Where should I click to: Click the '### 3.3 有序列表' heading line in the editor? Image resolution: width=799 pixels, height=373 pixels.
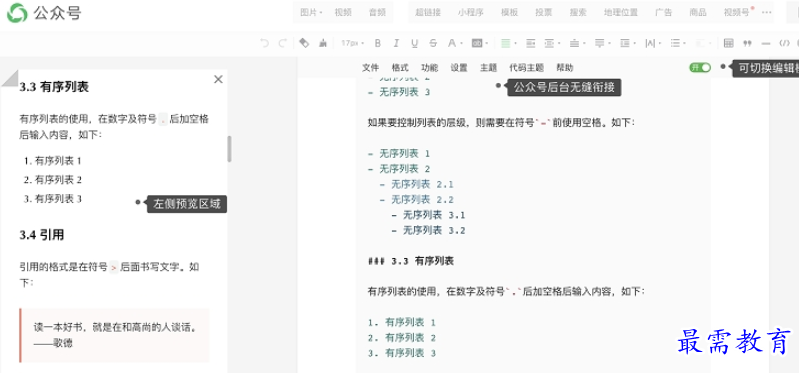click(411, 261)
